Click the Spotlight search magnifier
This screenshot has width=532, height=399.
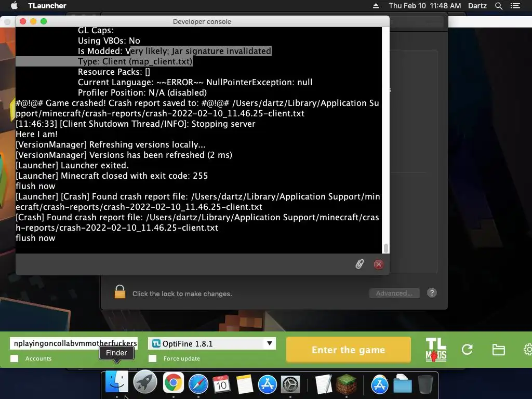498,6
